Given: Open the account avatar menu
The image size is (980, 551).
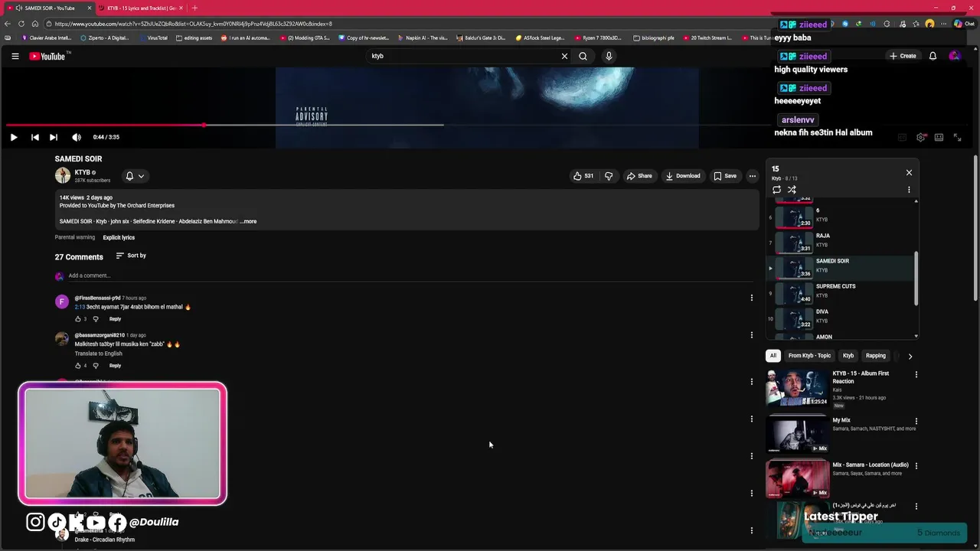Looking at the screenshot, I should (954, 56).
